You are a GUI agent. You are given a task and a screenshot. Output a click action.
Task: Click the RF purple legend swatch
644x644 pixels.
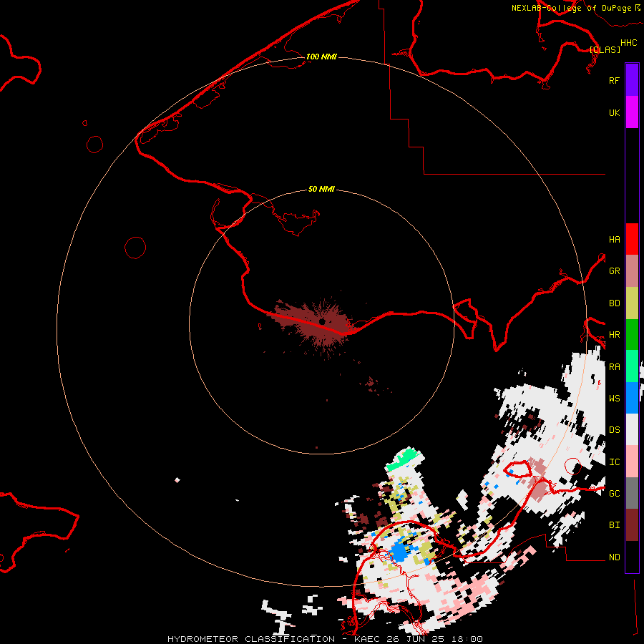coord(632,80)
